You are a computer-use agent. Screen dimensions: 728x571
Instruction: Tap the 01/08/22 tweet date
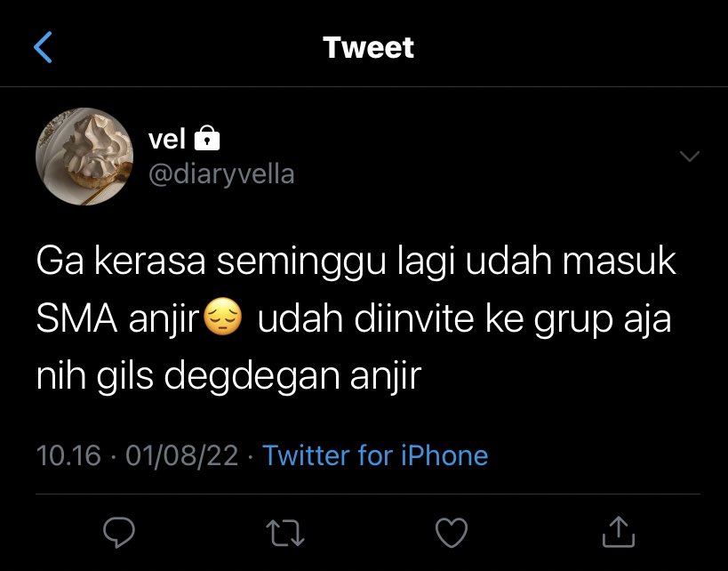click(181, 454)
